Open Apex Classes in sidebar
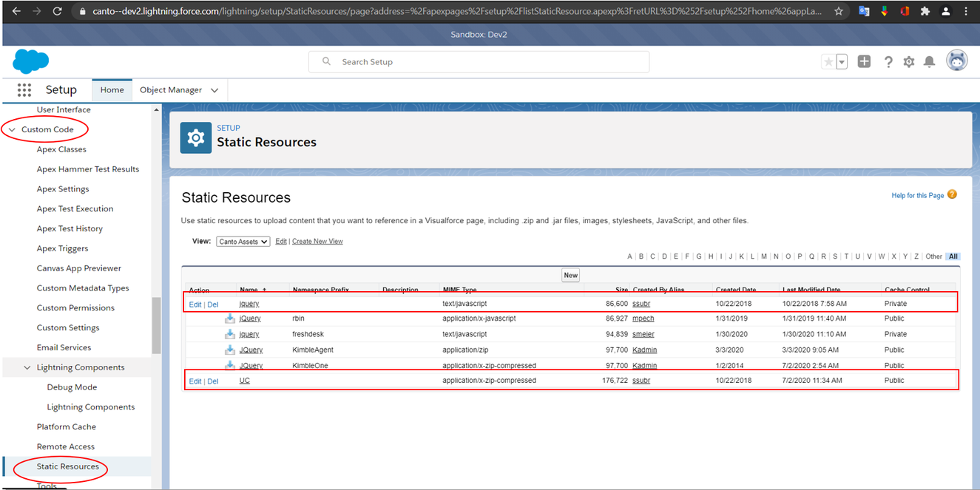Screen dimensions: 980x490 pyautogui.click(x=61, y=149)
